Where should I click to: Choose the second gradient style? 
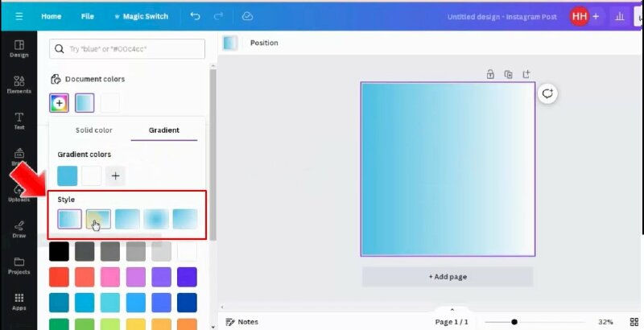pyautogui.click(x=98, y=219)
